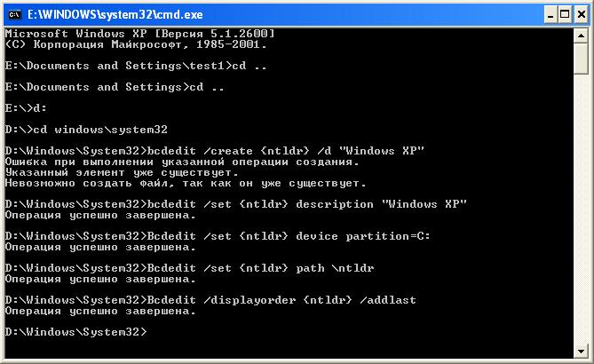Click the scroll down arrow

pos(582,352)
